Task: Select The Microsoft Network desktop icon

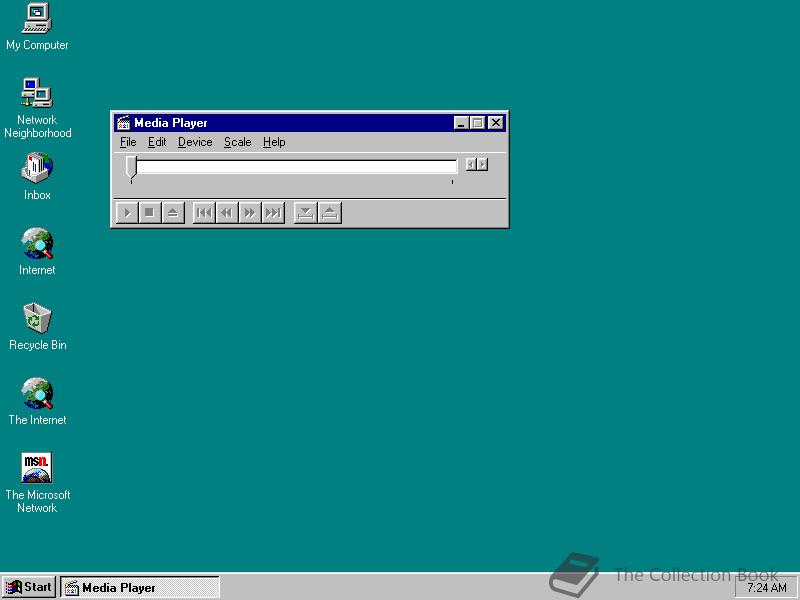Action: click(x=37, y=483)
